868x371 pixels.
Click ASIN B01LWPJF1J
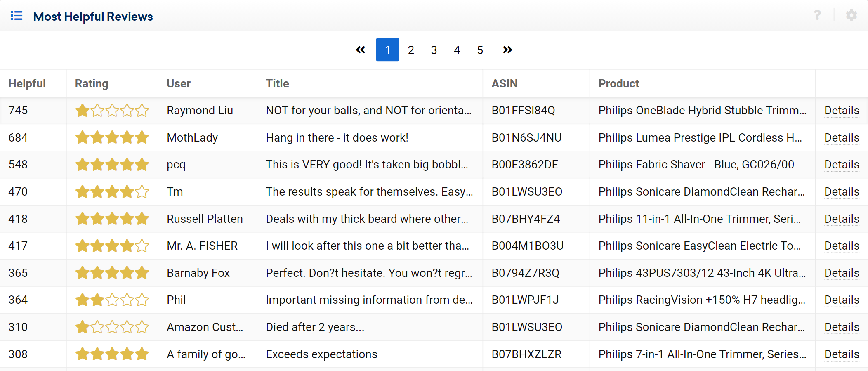point(525,300)
